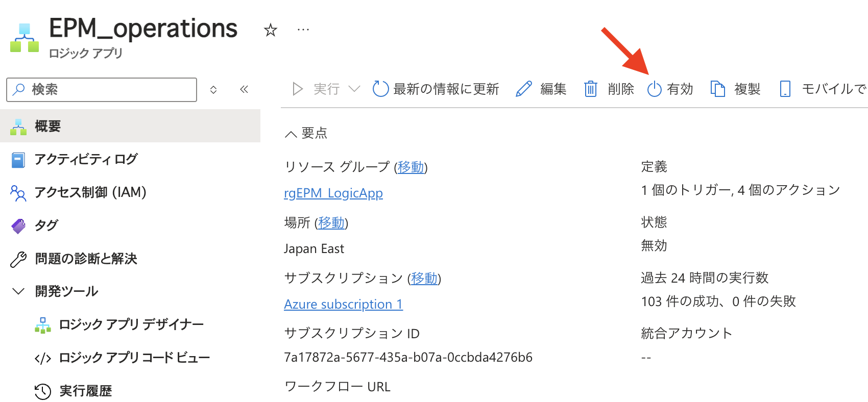
Task: Click the EPM_operations Logic App icon
Action: (x=25, y=38)
